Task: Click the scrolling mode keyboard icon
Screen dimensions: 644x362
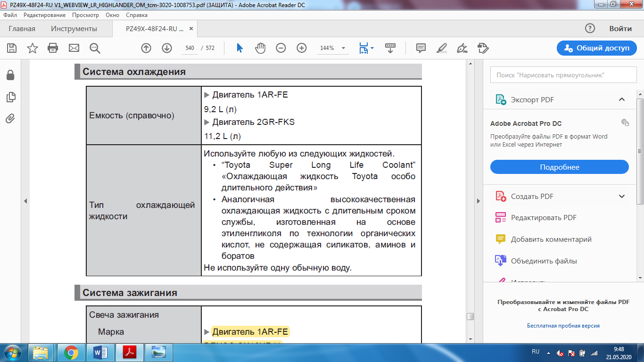Action: [x=390, y=48]
